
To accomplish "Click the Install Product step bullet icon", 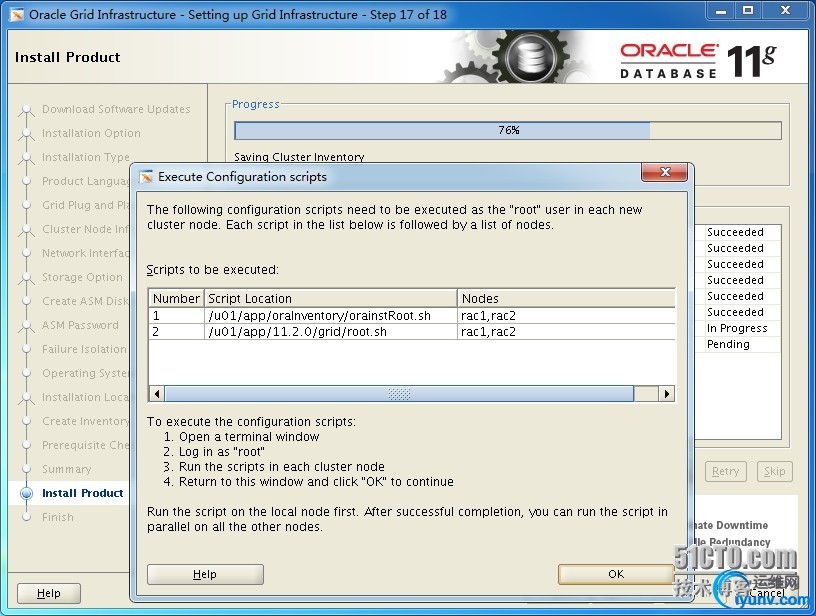I will pos(26,493).
